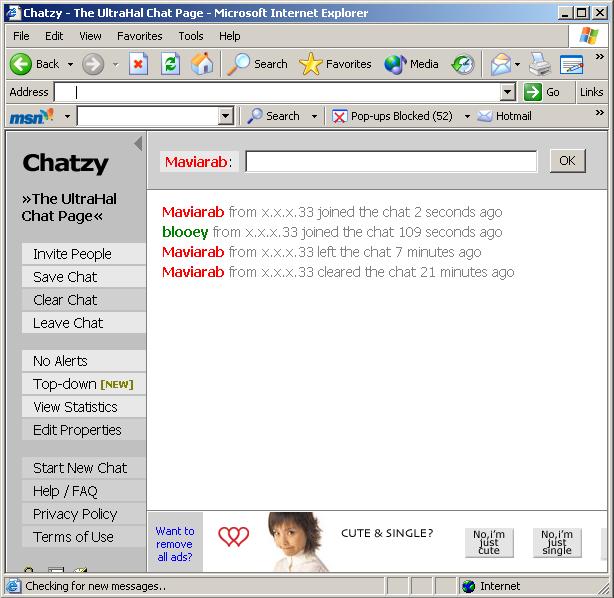Click the Edit page icon
614x598 pixels.
[x=572, y=64]
